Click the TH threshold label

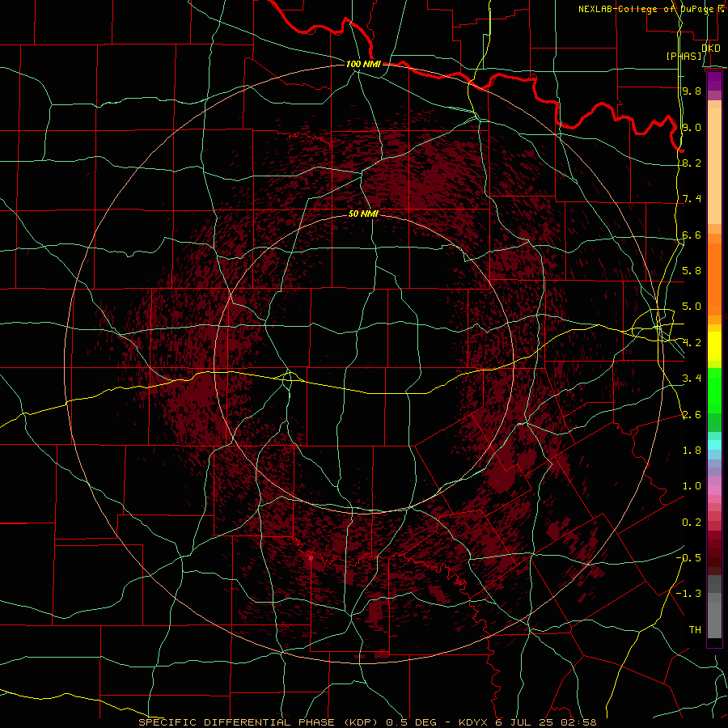(695, 630)
